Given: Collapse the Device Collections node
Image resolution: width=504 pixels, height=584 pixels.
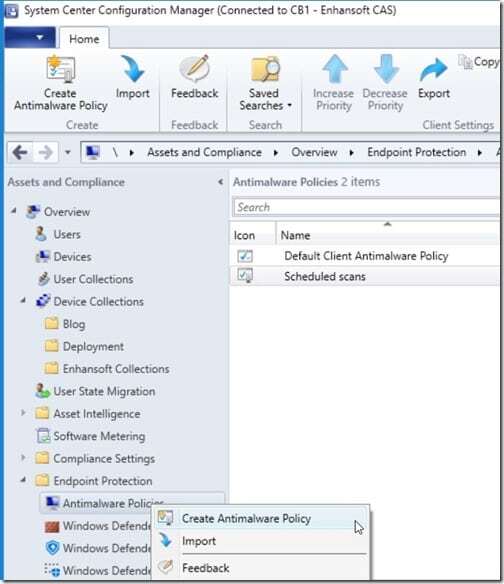Looking at the screenshot, I should coord(23,301).
